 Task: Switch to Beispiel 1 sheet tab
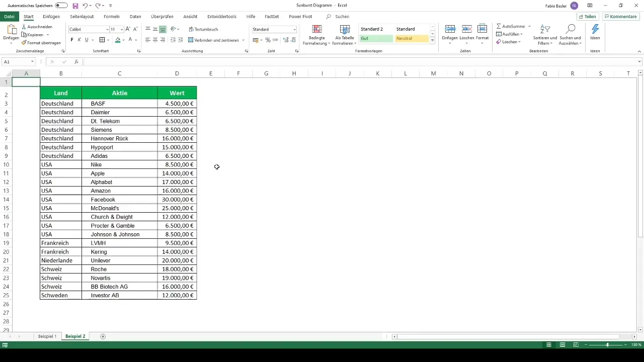coord(47,336)
